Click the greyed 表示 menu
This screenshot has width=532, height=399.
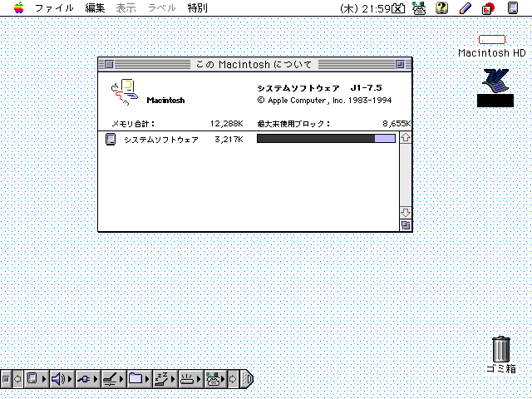pos(126,7)
